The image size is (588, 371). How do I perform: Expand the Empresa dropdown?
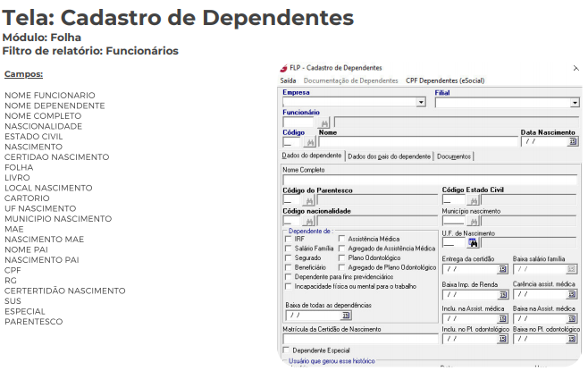[x=421, y=102]
